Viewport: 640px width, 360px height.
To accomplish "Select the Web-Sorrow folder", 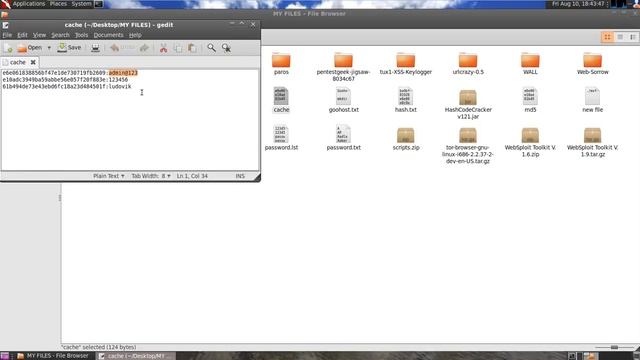I will [x=592, y=64].
